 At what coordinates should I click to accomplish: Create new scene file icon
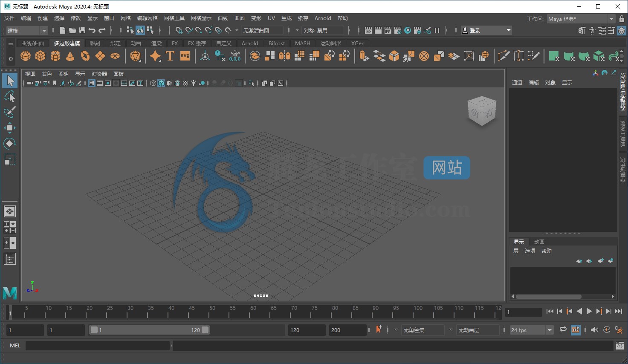[63, 30]
